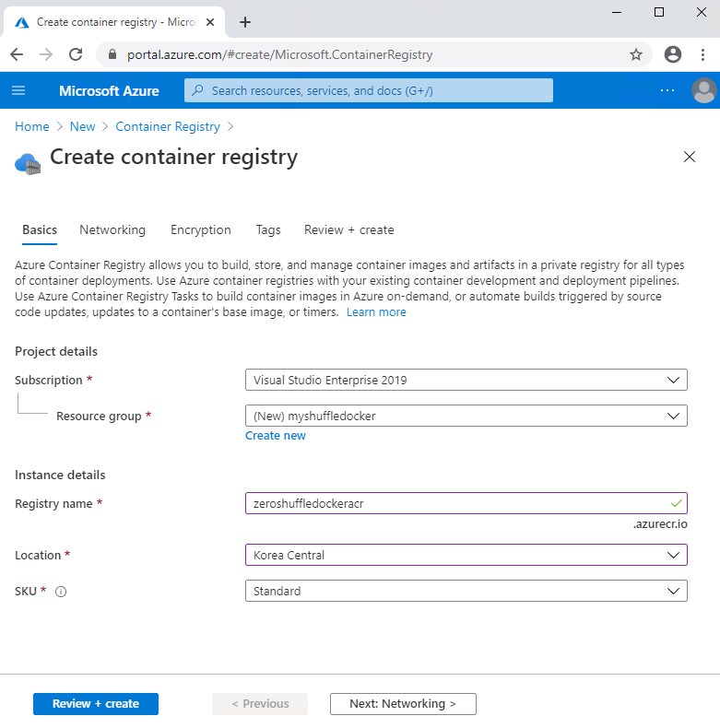Open the Learn more link
This screenshot has height=728, width=720.
376,312
